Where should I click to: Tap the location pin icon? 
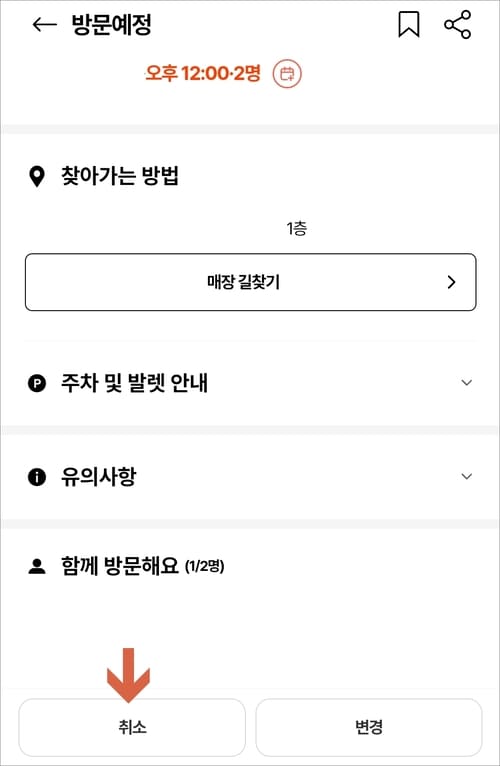pyautogui.click(x=37, y=176)
